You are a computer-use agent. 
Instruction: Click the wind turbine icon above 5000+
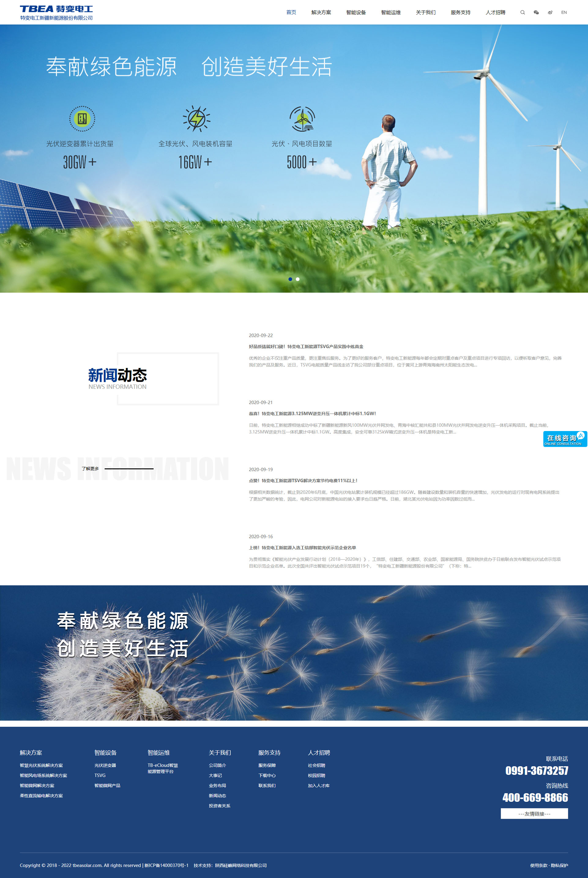click(302, 119)
